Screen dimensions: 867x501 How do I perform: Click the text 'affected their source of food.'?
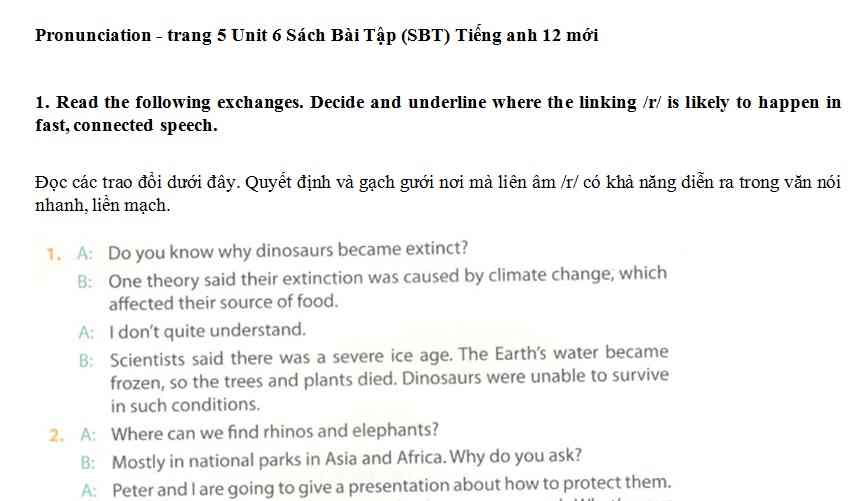[223, 302]
